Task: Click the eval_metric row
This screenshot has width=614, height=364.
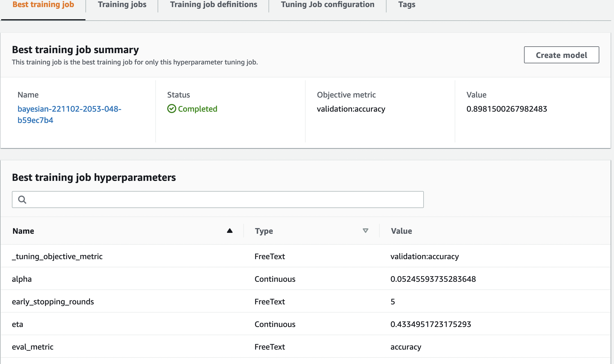Action: [x=33, y=347]
